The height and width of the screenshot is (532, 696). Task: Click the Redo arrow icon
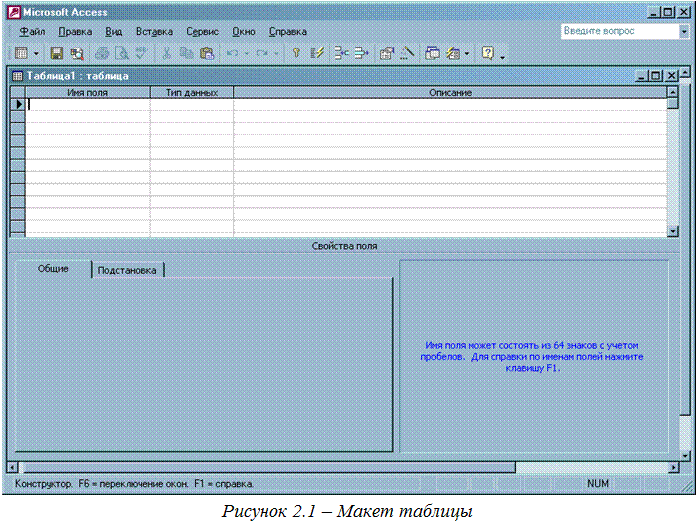pos(262,54)
